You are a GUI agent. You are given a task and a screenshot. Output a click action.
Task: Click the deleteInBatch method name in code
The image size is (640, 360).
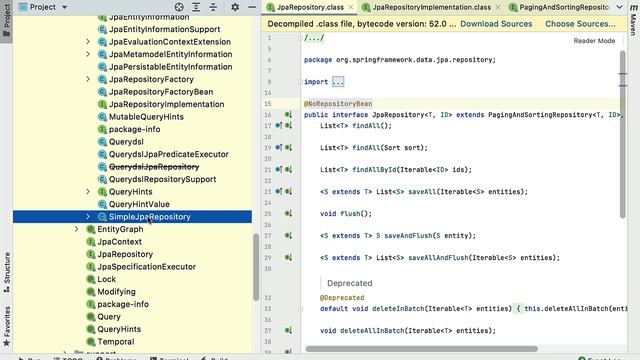[398, 309]
